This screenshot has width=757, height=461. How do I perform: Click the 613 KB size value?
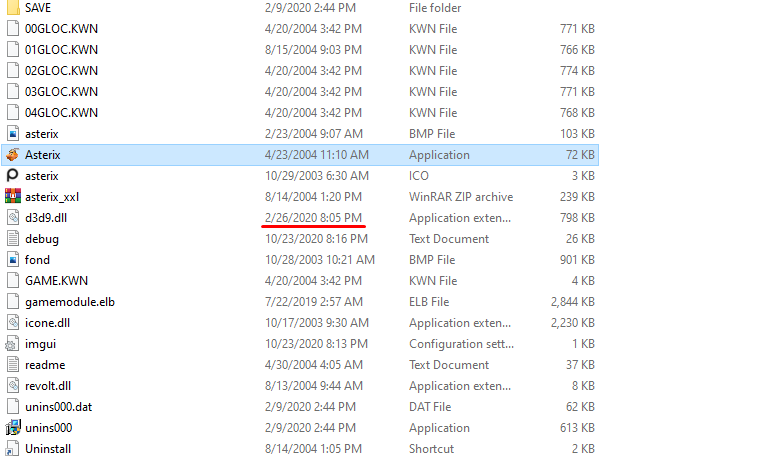tap(577, 428)
